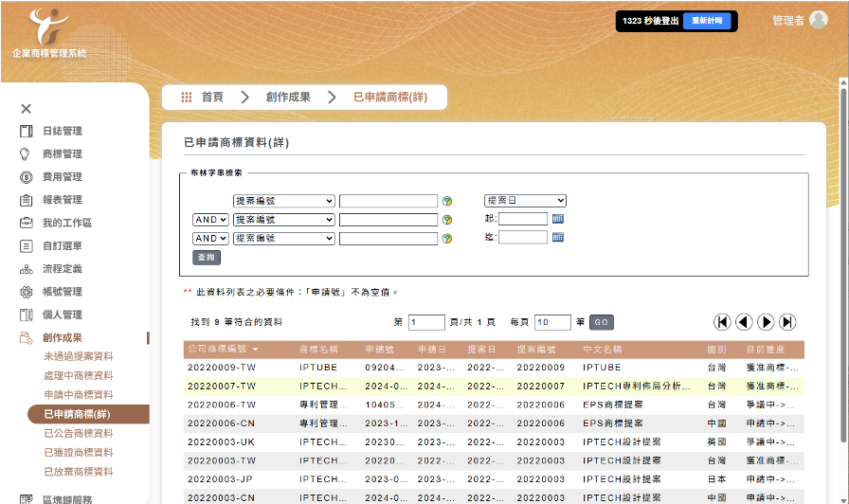Open 申請中商標資料 submenu item
Viewport: 849px width, 504px height.
[79, 395]
